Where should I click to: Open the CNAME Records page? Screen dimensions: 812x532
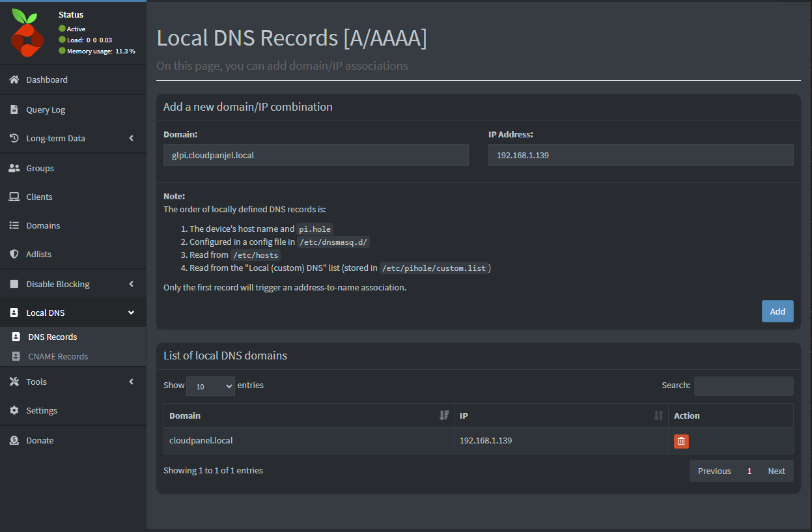pos(58,356)
